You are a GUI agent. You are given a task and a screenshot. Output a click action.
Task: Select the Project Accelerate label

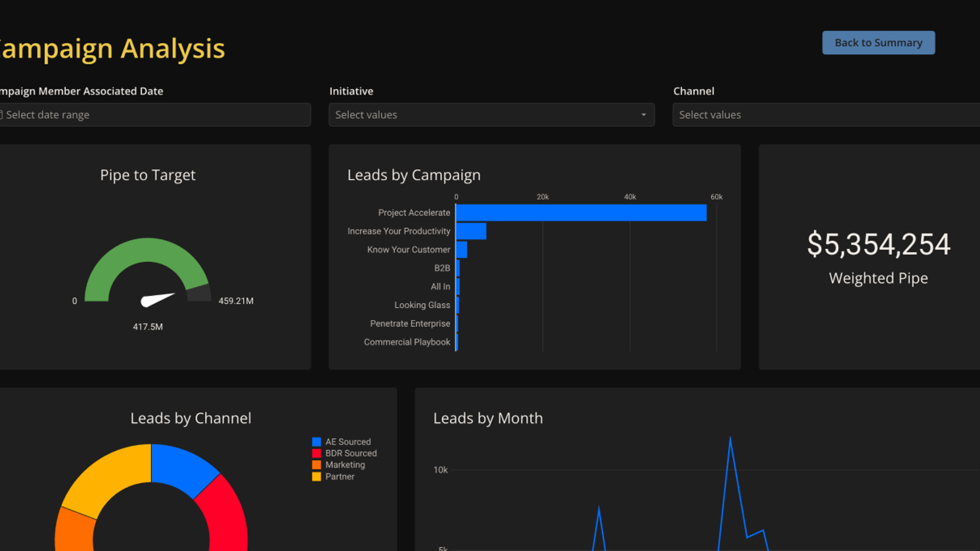[414, 212]
